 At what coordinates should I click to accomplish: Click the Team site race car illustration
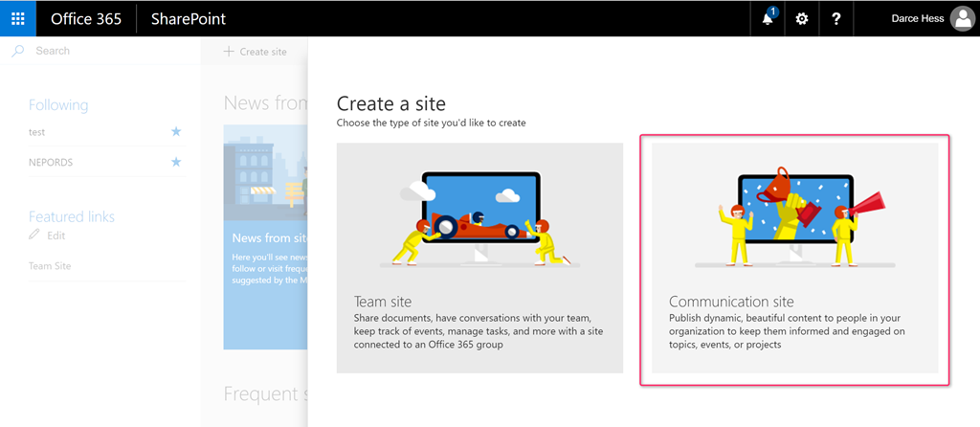click(480, 217)
